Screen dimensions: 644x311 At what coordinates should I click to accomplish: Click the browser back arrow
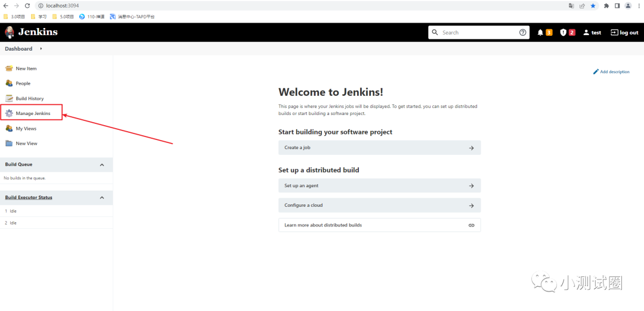[6, 6]
